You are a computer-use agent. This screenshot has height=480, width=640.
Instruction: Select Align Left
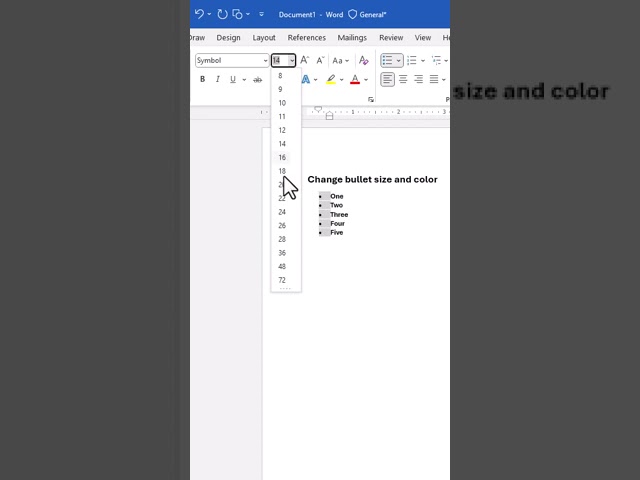(x=387, y=79)
